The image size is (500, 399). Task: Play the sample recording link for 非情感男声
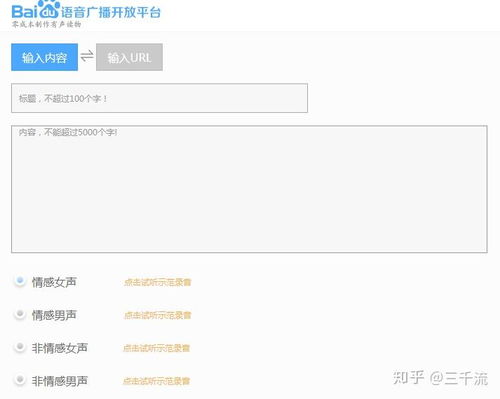click(x=156, y=381)
